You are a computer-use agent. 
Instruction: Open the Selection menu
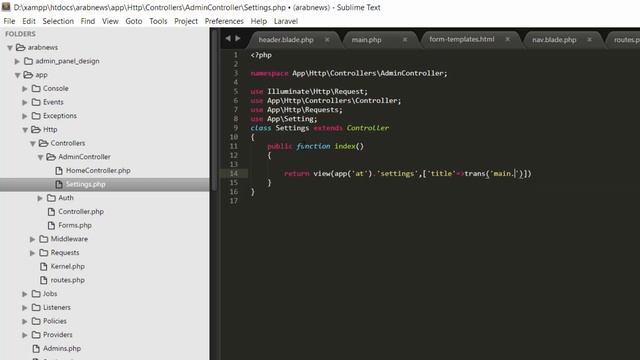pyautogui.click(x=58, y=21)
